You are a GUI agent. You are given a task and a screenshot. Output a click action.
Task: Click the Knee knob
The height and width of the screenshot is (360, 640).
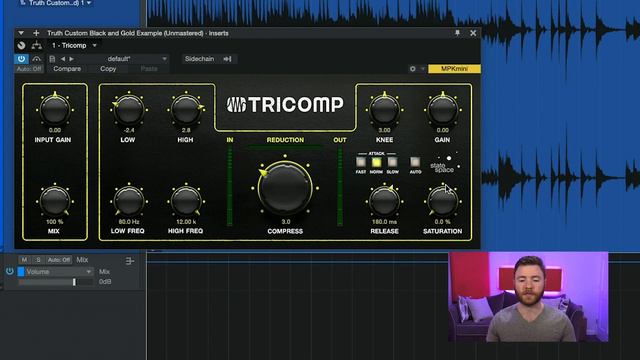384,109
